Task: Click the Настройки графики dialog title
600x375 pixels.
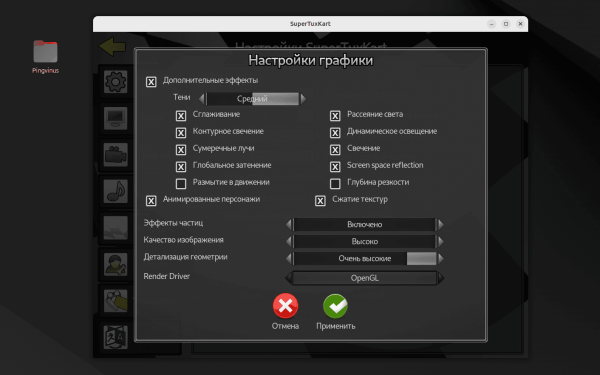Action: coord(311,60)
